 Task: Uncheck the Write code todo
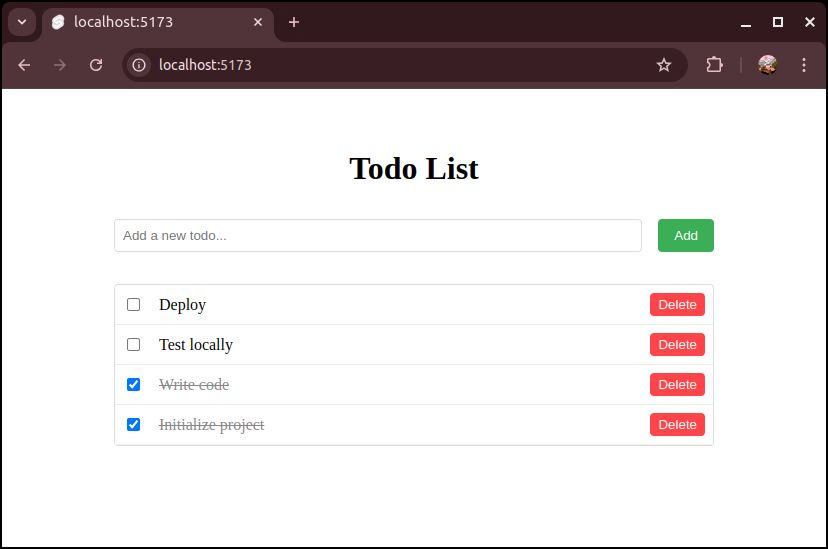coord(134,385)
